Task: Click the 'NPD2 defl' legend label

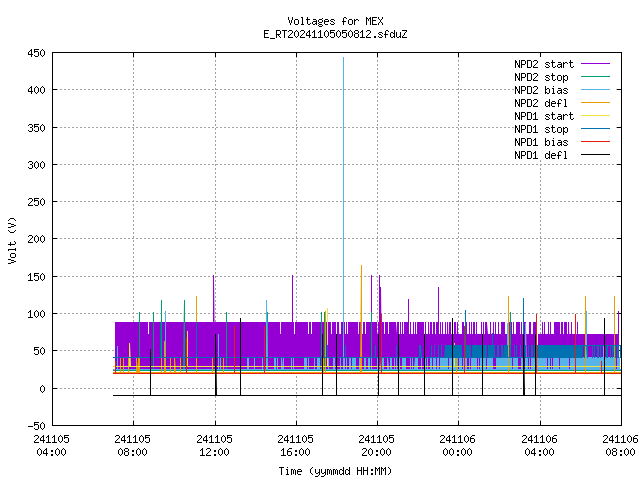Action: click(x=541, y=103)
